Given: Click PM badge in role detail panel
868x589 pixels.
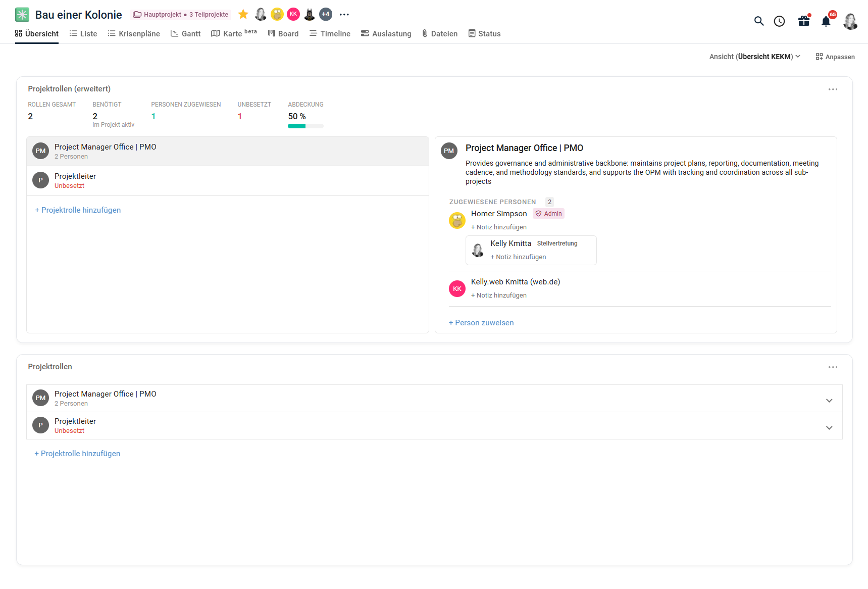Looking at the screenshot, I should pyautogui.click(x=449, y=151).
